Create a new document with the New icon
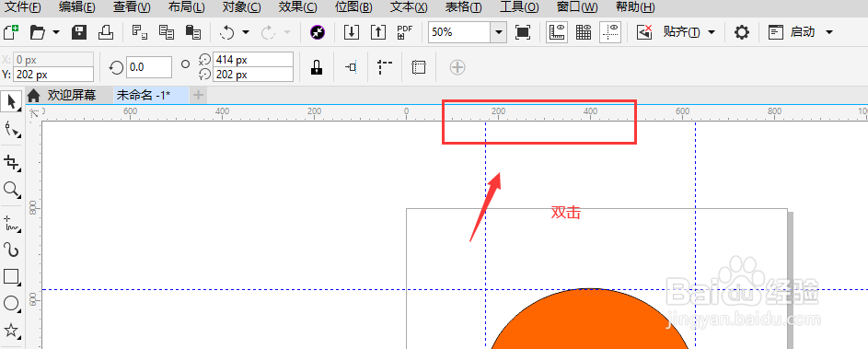Viewport: 868px width, 349px height. (10, 32)
